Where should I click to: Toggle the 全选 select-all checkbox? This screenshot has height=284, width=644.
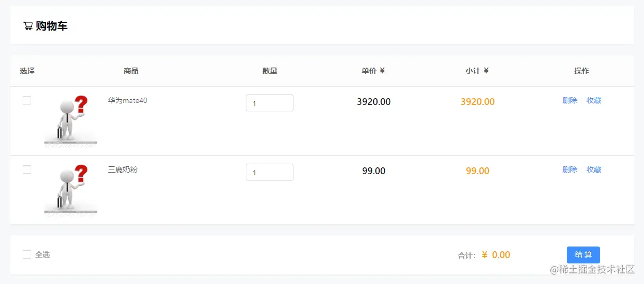click(x=27, y=254)
